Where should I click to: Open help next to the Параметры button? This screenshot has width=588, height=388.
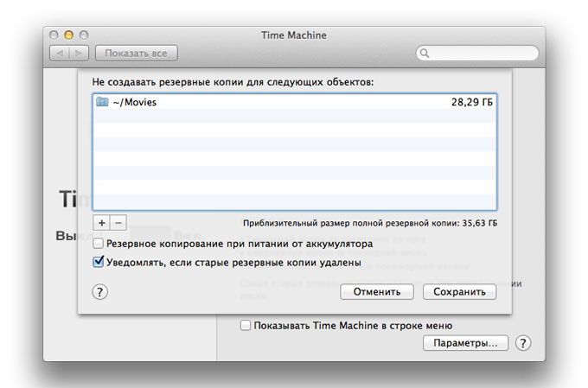tap(523, 343)
